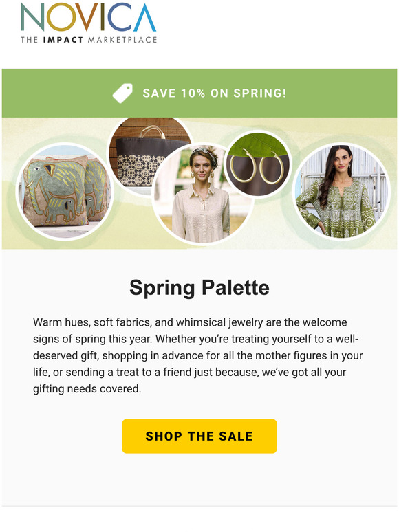Select the woman in cream blouse image

(202, 193)
